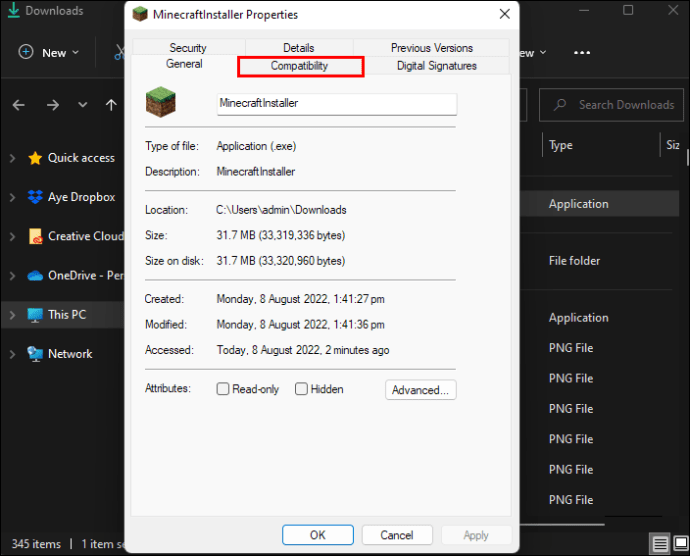Screen dimensions: 690x556
Task: Click the 345 items status text
Action: tap(36, 544)
